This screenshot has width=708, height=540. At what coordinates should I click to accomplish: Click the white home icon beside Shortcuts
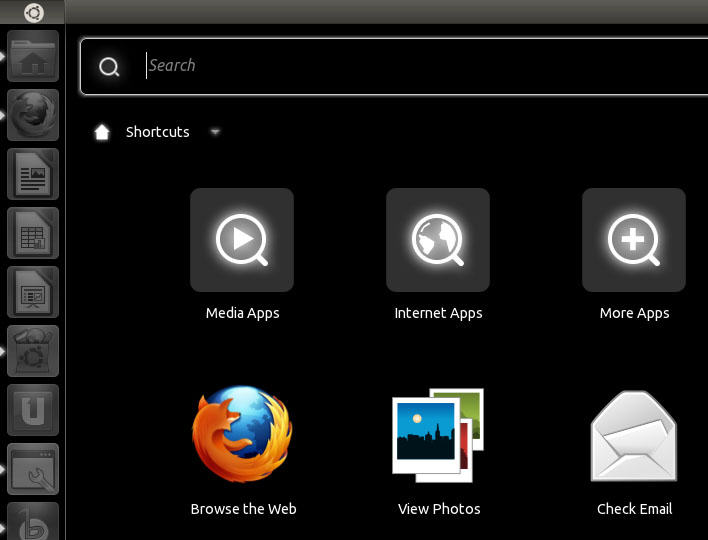click(x=102, y=132)
